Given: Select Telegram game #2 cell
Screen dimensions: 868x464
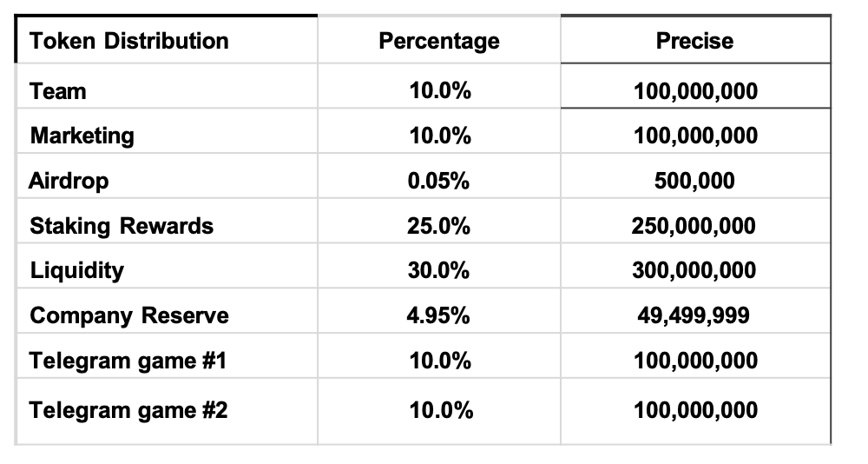Looking at the screenshot, I should click(167, 411).
